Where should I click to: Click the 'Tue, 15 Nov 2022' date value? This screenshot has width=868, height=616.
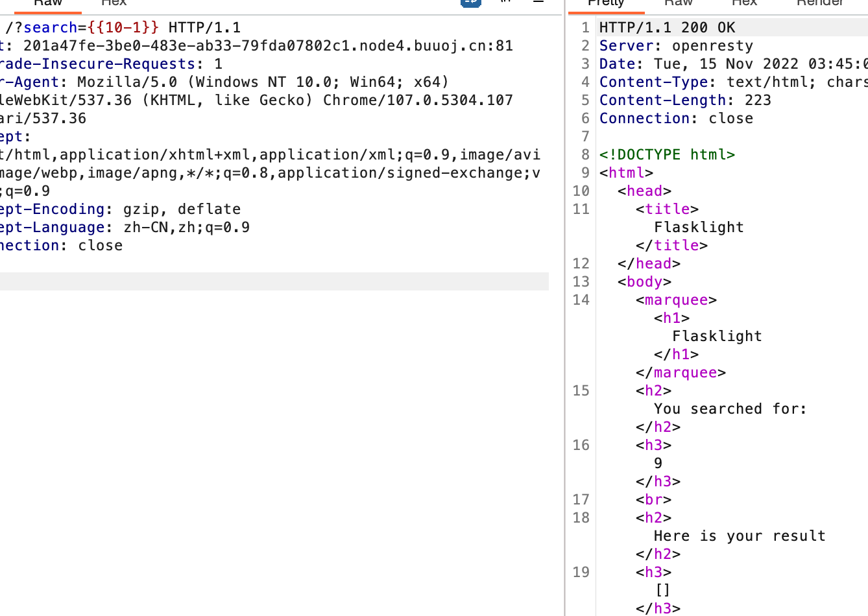726,64
